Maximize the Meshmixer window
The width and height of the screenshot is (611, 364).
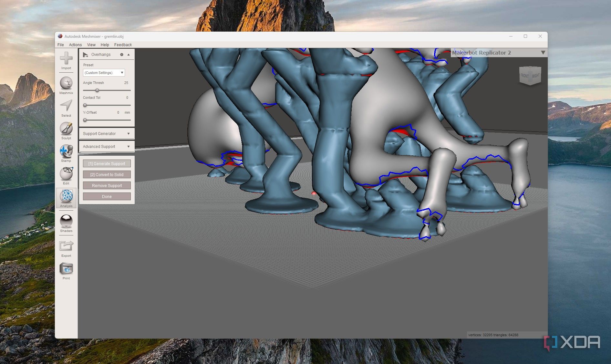click(x=525, y=36)
